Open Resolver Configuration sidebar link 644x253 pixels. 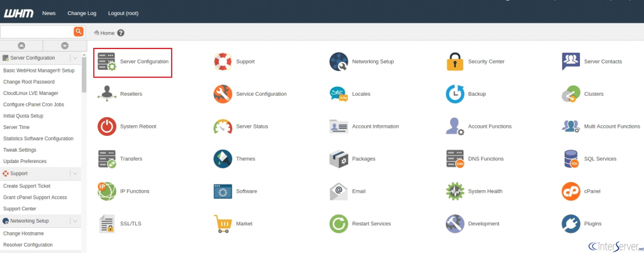point(28,245)
